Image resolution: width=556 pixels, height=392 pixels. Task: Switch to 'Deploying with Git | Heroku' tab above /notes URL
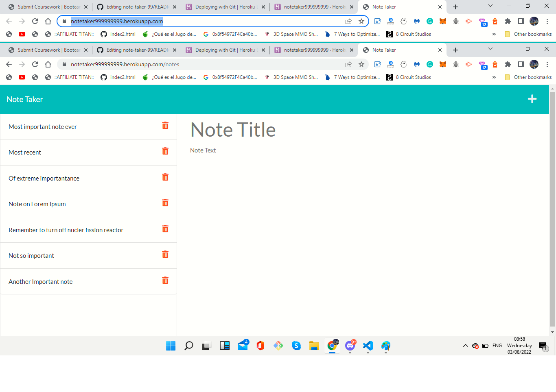[226, 50]
